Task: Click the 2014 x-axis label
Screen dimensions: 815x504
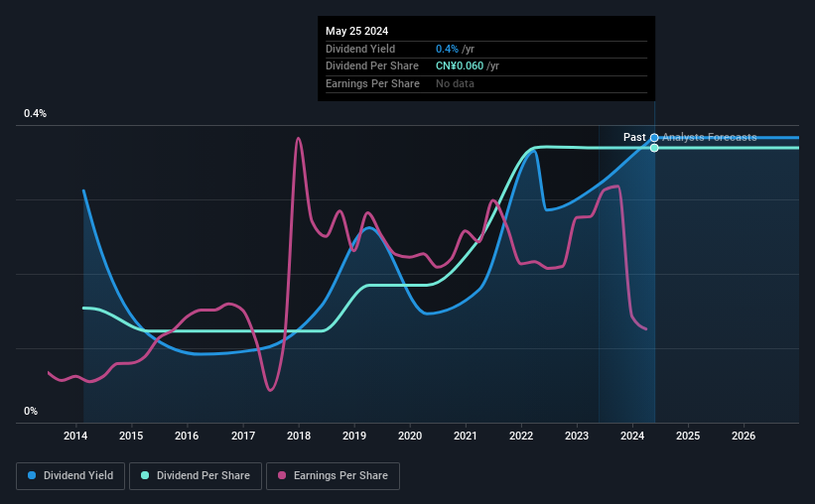Action: pos(75,436)
